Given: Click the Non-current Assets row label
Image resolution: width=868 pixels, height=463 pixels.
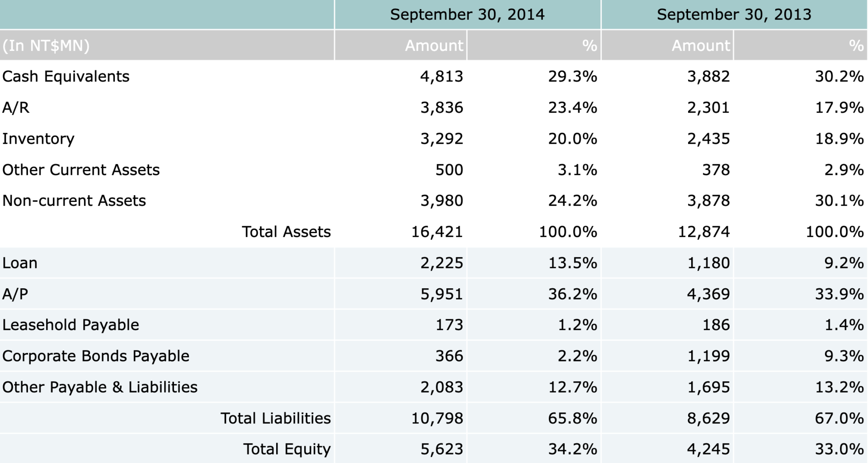Looking at the screenshot, I should 74,201.
